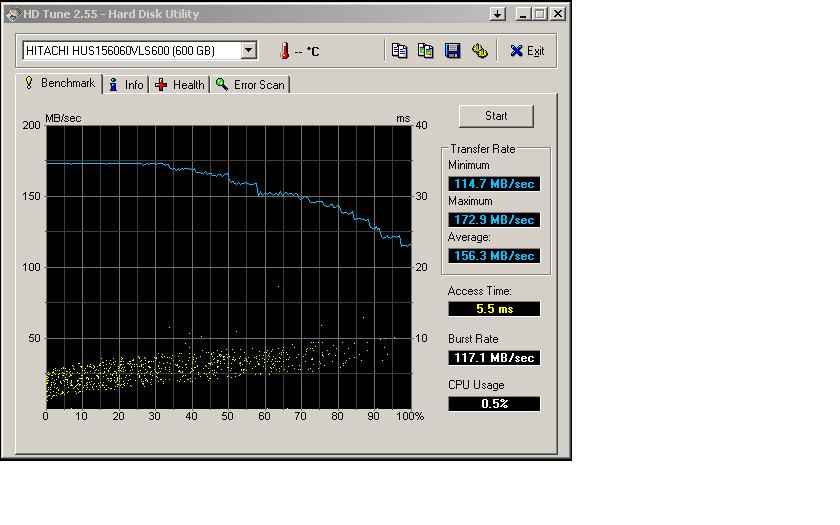
Task: Click the thermometer temperature icon
Action: point(284,51)
